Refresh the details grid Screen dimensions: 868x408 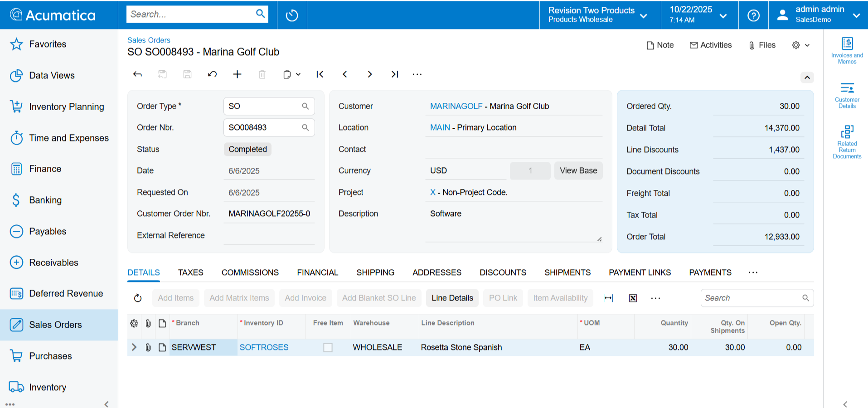click(138, 298)
